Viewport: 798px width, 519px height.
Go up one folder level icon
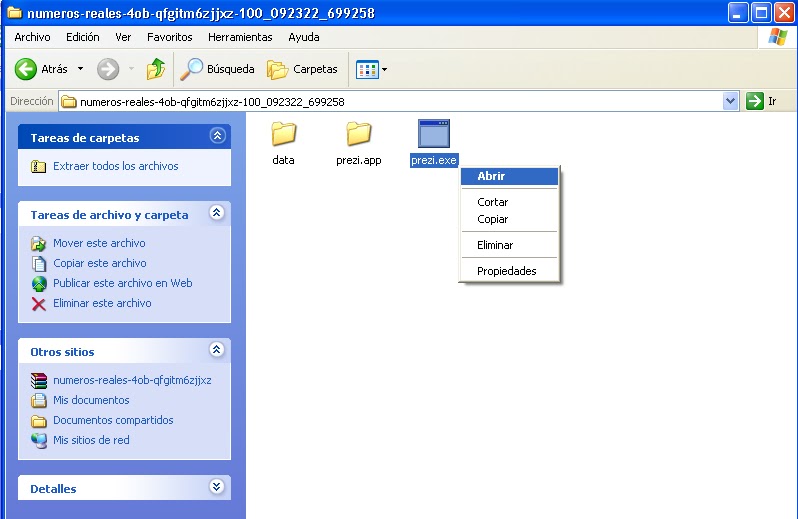click(156, 69)
